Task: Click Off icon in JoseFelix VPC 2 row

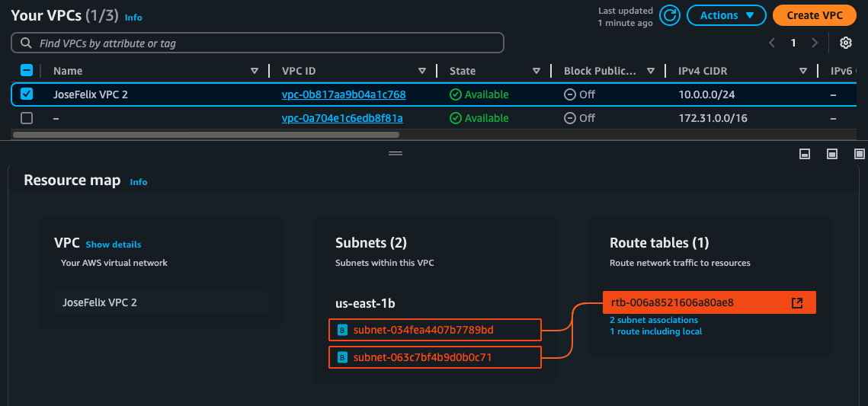Action: (x=569, y=94)
